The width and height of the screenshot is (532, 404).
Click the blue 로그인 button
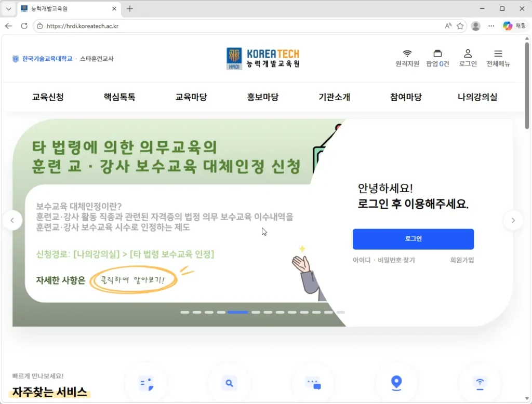[413, 239]
